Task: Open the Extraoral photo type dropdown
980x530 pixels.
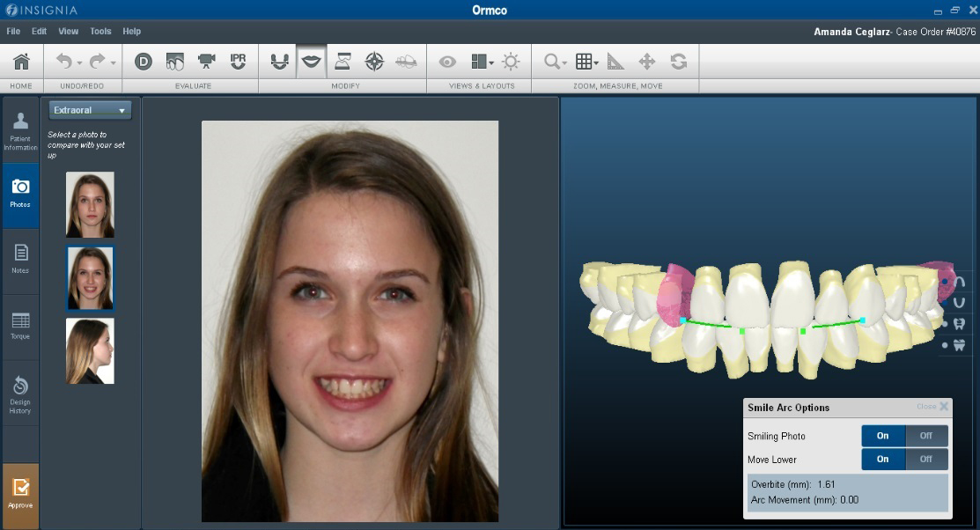Action: pos(90,110)
